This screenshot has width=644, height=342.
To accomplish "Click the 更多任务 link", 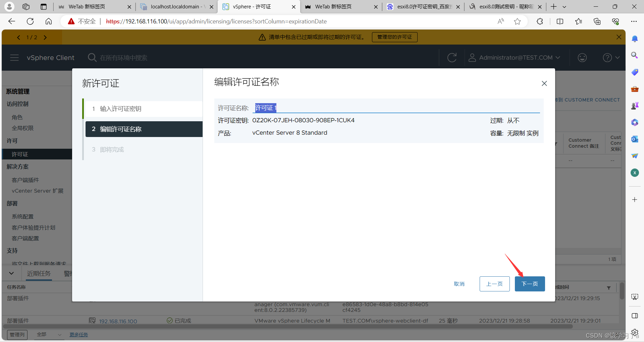I will 78,334.
